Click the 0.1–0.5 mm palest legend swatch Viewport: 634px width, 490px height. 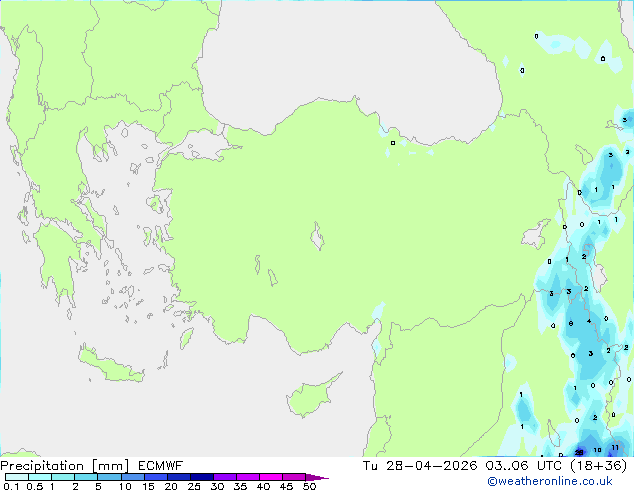point(17,477)
